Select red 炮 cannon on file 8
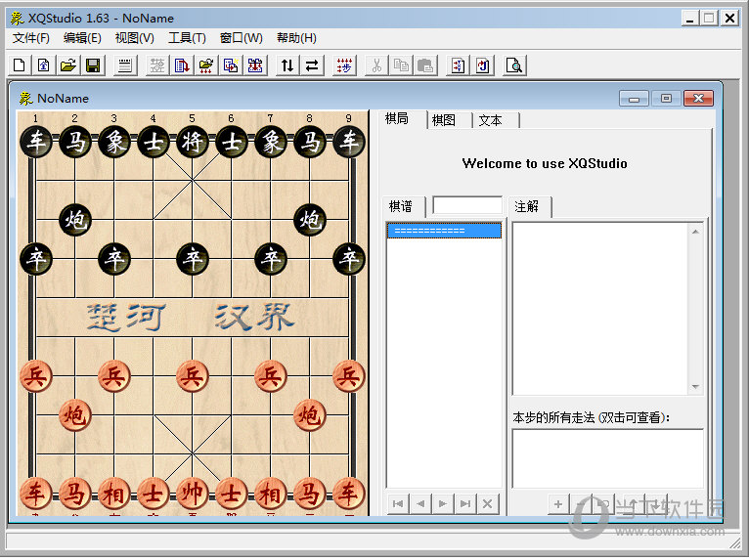 pos(310,415)
